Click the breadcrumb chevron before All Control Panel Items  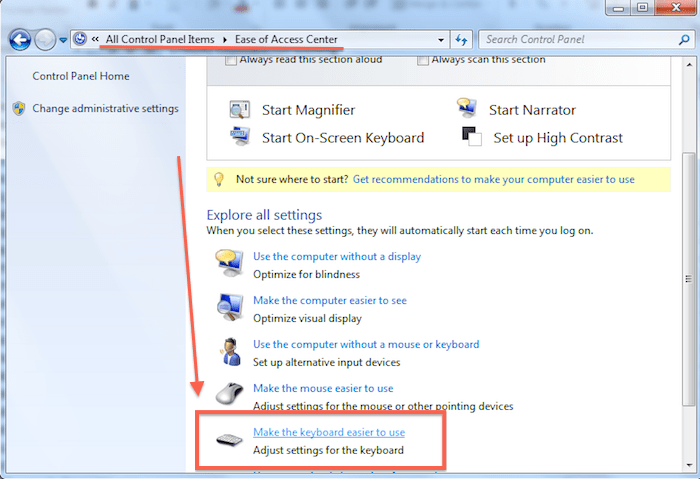pos(94,40)
